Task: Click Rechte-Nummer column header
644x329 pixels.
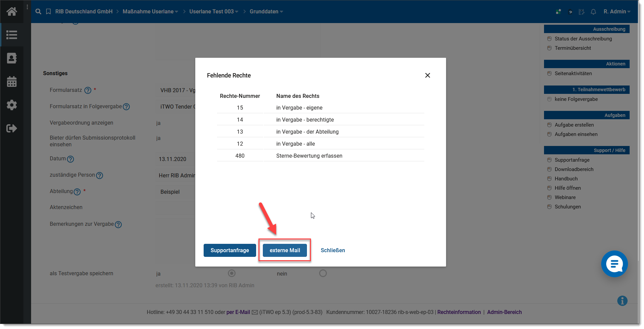Action: pyautogui.click(x=240, y=96)
